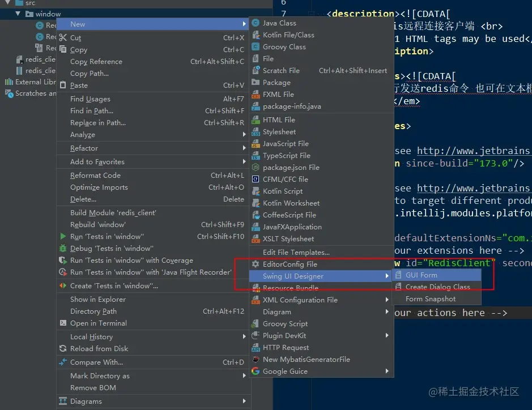Expand the Google Guice submenu arrow

pos(387,371)
